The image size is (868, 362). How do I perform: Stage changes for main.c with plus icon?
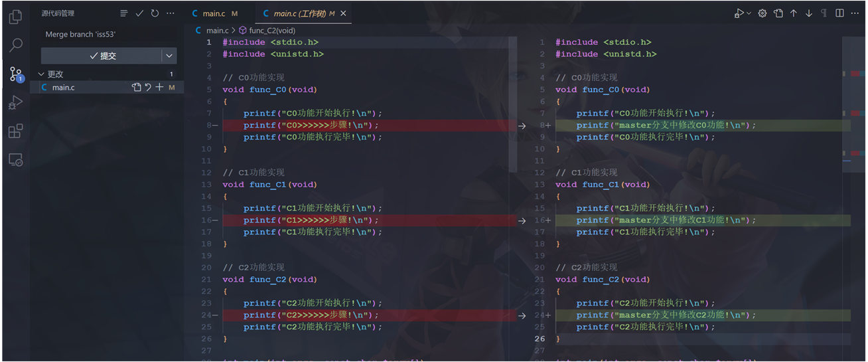159,88
